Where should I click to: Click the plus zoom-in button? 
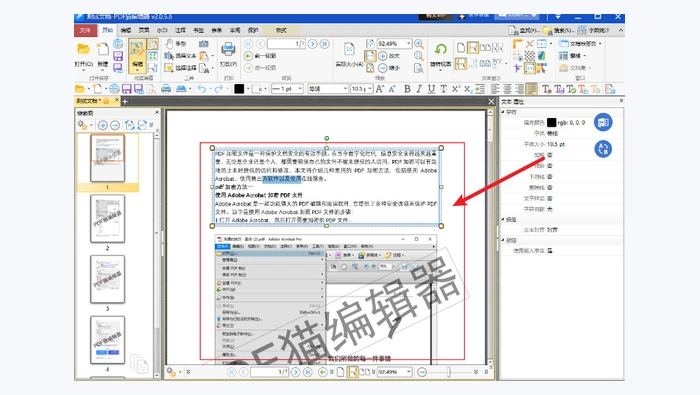coord(383,56)
